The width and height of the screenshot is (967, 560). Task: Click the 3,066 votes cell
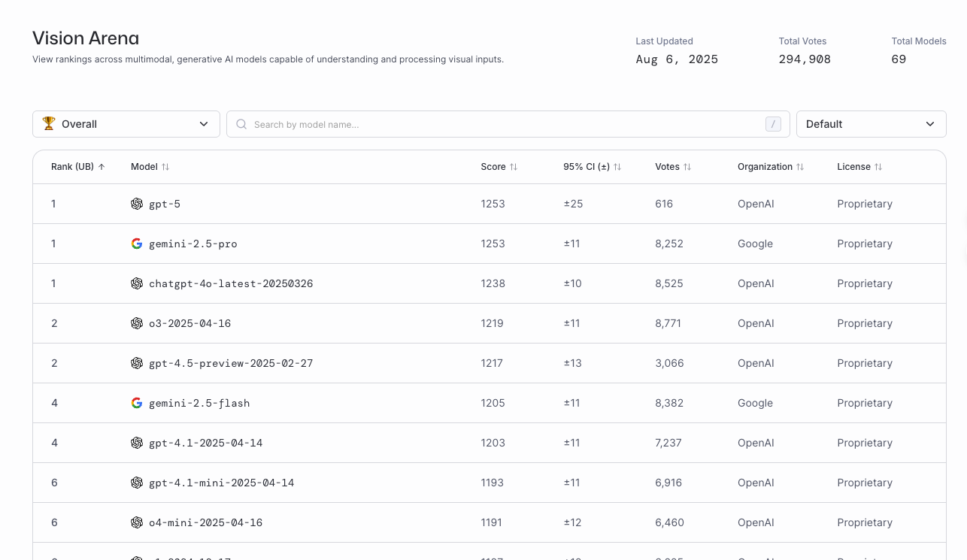669,363
